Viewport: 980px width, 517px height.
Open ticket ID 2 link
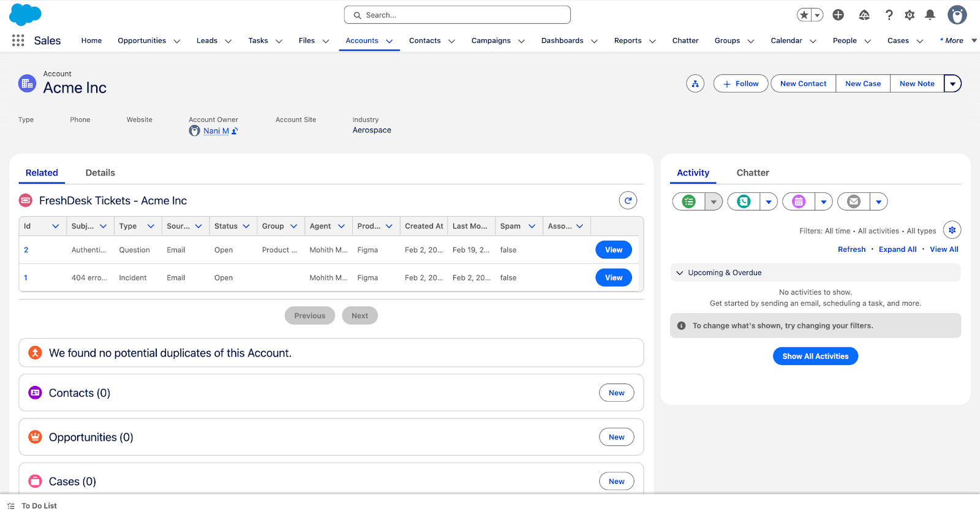tap(26, 250)
